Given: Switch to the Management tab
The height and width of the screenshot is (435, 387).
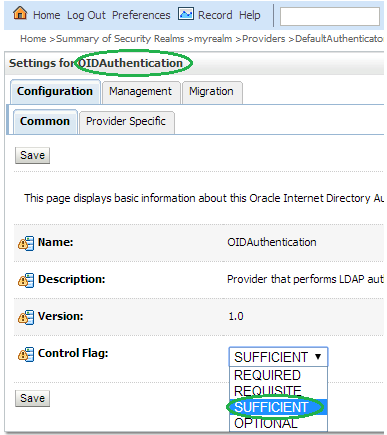Looking at the screenshot, I should (140, 92).
